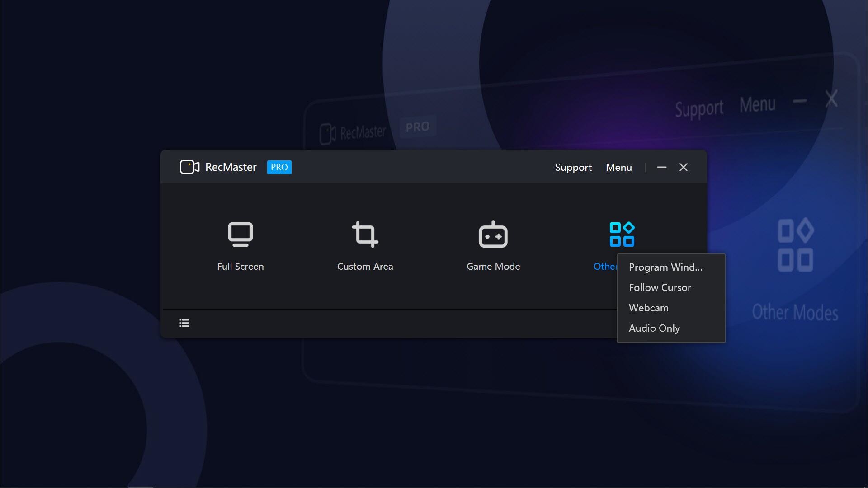The width and height of the screenshot is (868, 488).
Task: Choose Follow Cursor mode from the list
Action: click(x=660, y=287)
